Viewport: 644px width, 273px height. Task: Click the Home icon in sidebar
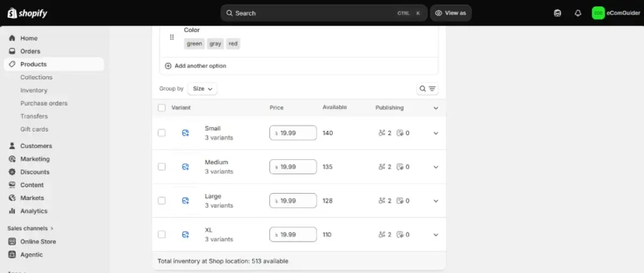(13, 38)
